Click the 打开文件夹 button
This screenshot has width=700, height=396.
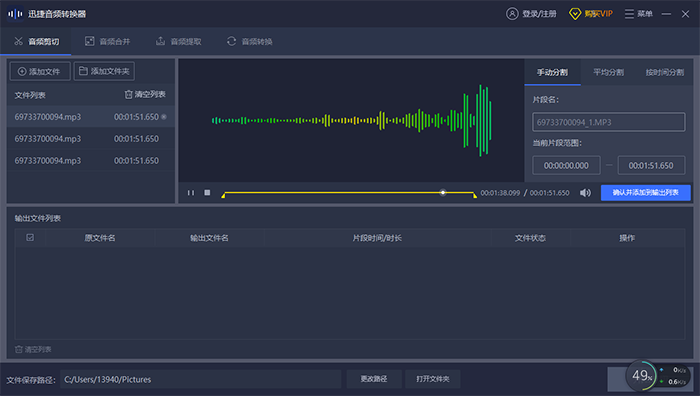pos(433,379)
